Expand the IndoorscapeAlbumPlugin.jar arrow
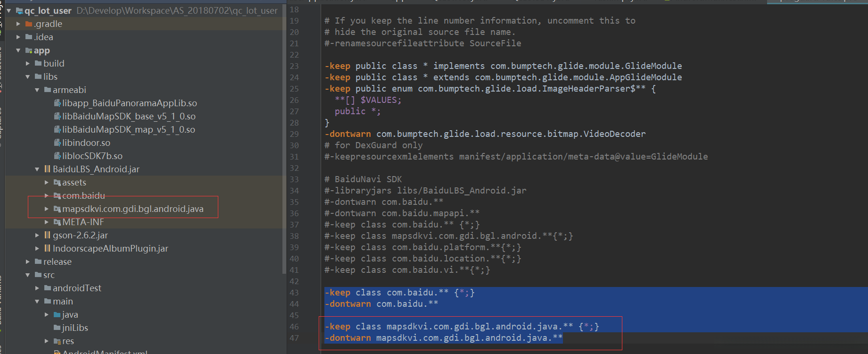This screenshot has width=868, height=354. point(37,248)
